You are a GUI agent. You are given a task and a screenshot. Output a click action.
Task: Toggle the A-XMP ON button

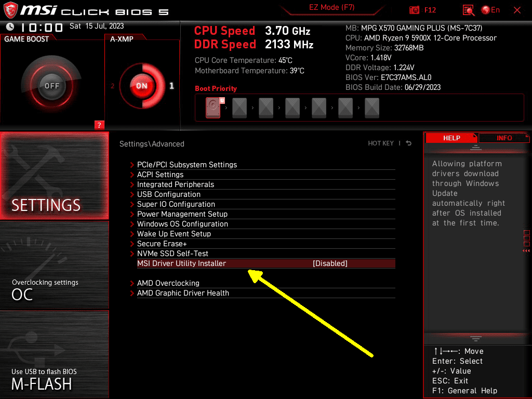click(x=141, y=86)
